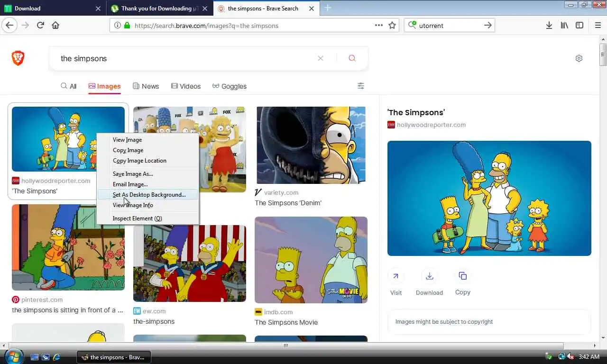Image resolution: width=607 pixels, height=364 pixels.
Task: Open Marge gardening pinterest thumbnail
Action: [68, 247]
